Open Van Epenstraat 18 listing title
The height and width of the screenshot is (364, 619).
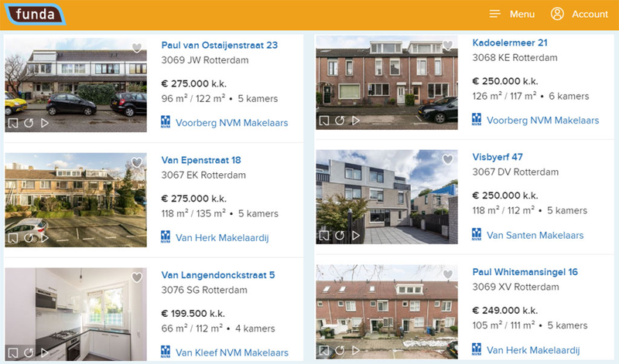(x=201, y=160)
